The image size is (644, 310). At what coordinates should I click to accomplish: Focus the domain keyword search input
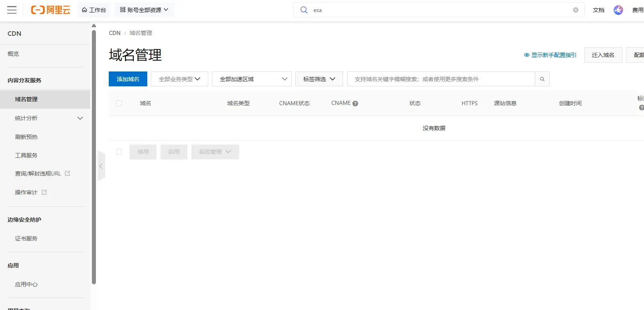(441, 79)
